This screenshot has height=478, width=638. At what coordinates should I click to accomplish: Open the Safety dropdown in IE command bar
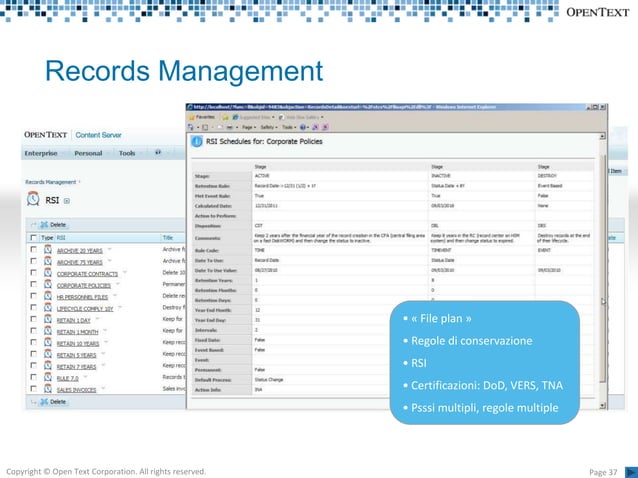[x=269, y=127]
